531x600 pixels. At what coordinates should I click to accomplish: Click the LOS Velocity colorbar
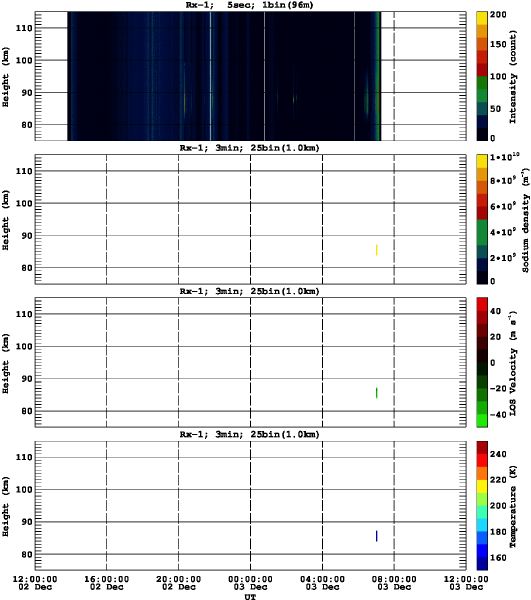pyautogui.click(x=482, y=362)
